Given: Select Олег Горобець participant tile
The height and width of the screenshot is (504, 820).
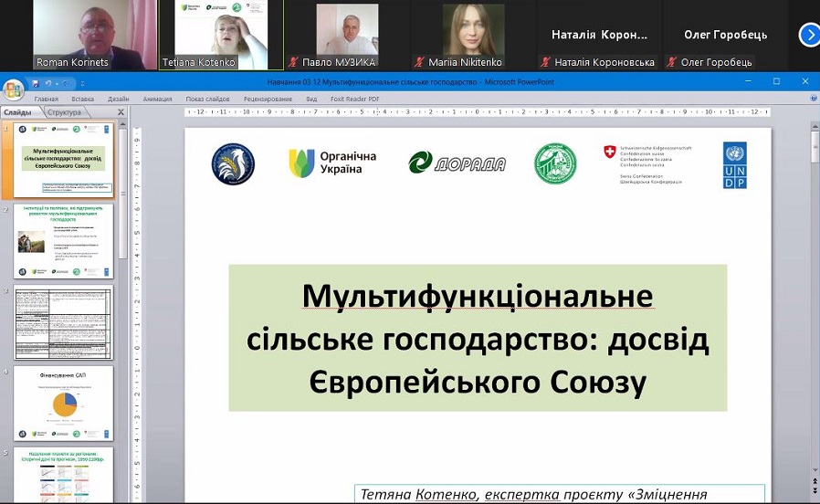Looking at the screenshot, I should point(725,35).
